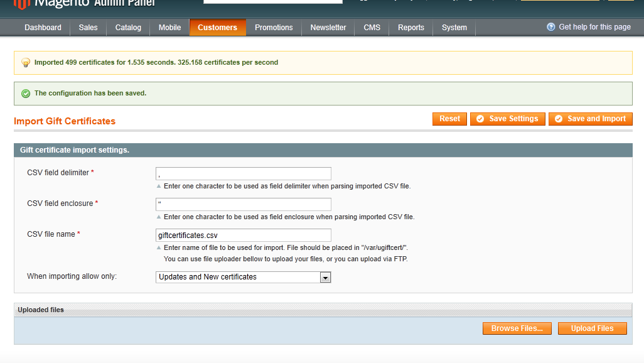Viewport: 644px width, 363px height.
Task: Click the field enclosure hint text
Action: click(289, 217)
